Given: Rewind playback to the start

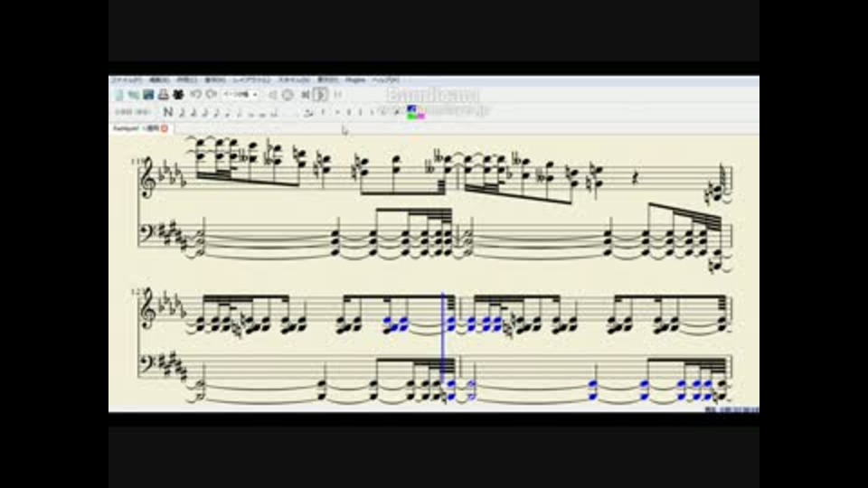Looking at the screenshot, I should click(x=305, y=95).
